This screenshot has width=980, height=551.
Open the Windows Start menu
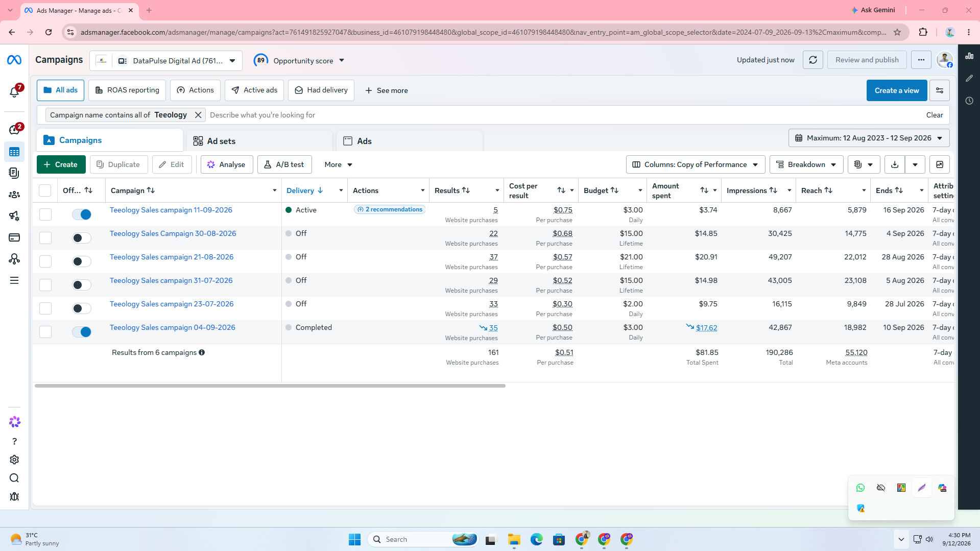(x=354, y=539)
